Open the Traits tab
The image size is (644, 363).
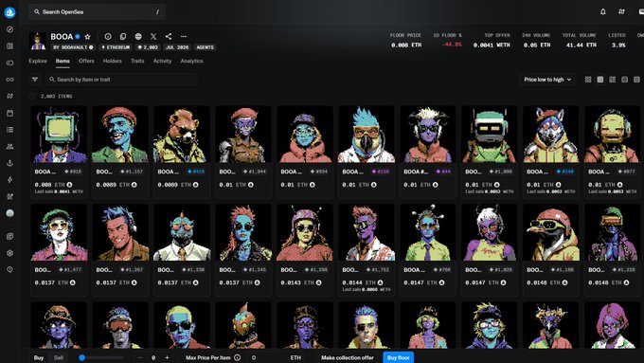(137, 61)
